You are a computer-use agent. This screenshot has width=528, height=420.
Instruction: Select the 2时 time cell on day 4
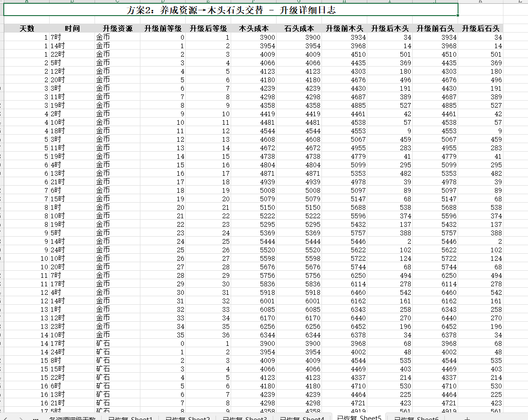click(72, 114)
